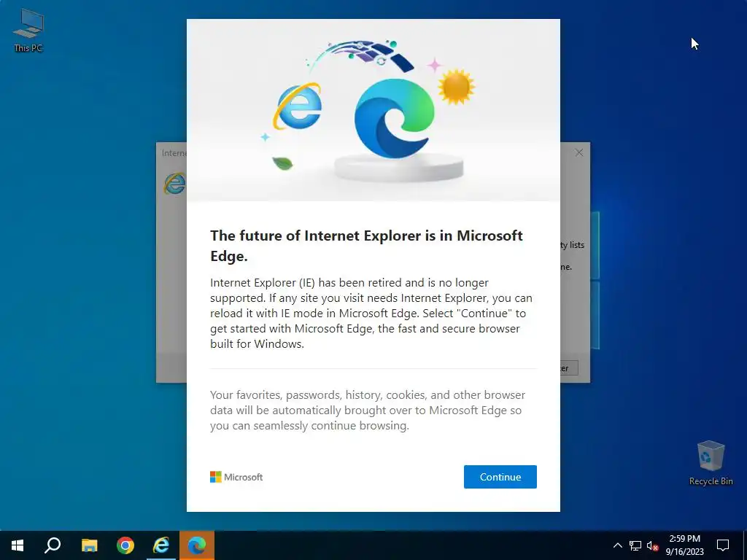Open the clock showing 2:59 PM
The image size is (747, 560).
click(x=684, y=545)
